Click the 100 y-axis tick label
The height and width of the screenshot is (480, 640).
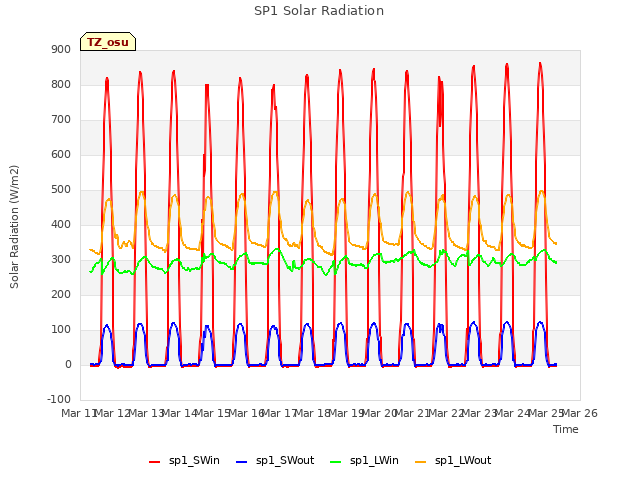click(61, 329)
